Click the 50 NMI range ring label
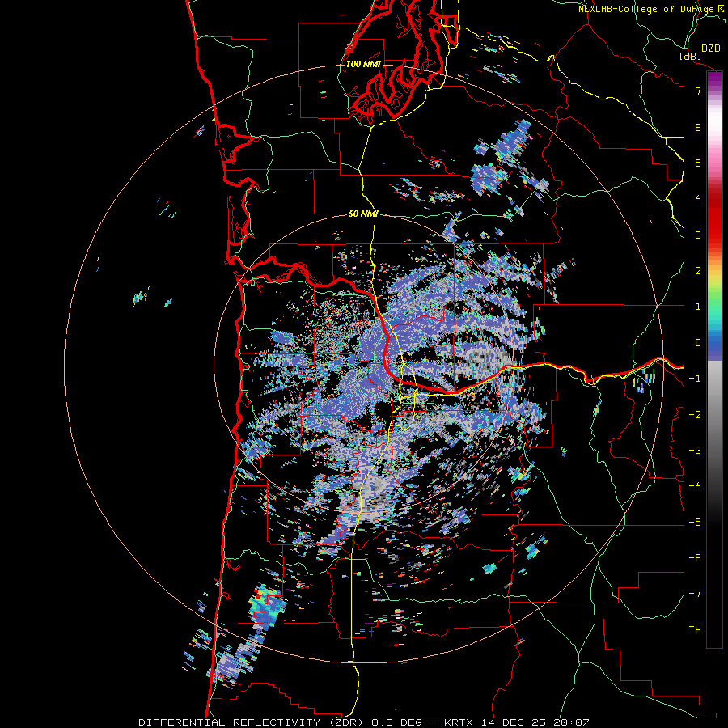 tap(363, 214)
